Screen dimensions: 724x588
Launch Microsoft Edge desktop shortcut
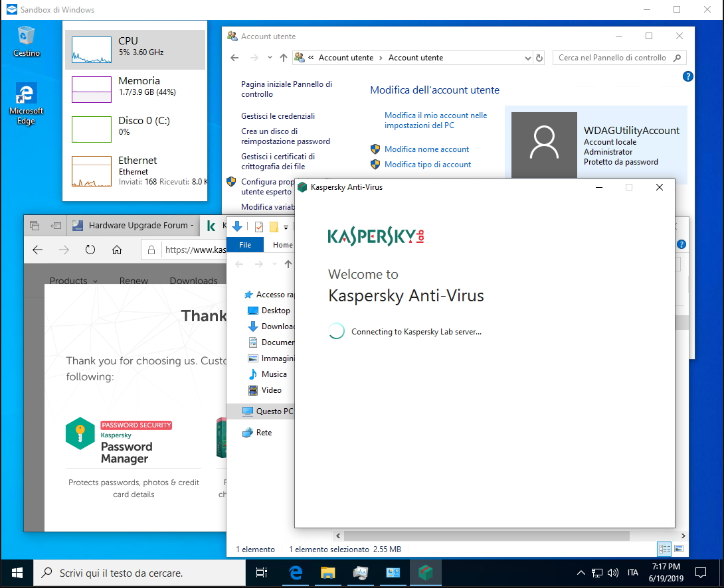[27, 104]
